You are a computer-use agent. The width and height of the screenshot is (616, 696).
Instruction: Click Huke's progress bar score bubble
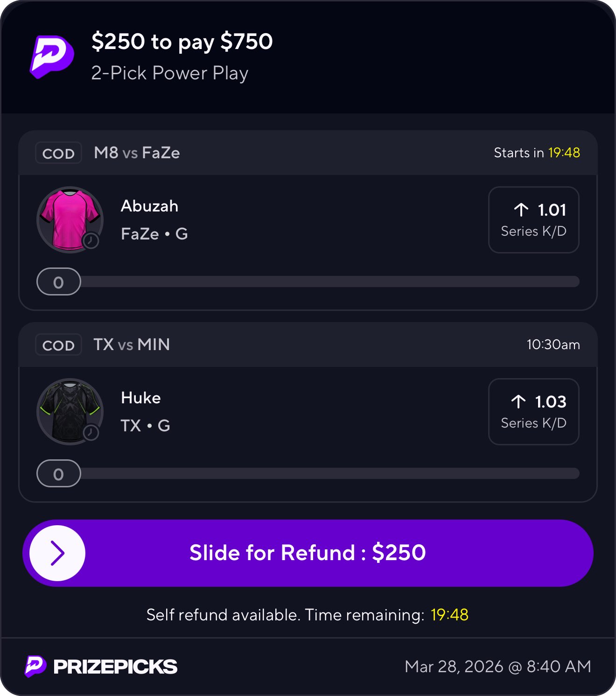[x=58, y=474]
